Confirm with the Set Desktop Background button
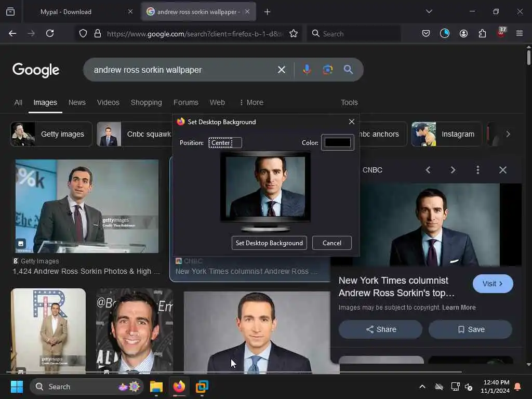The width and height of the screenshot is (532, 399). [x=269, y=243]
